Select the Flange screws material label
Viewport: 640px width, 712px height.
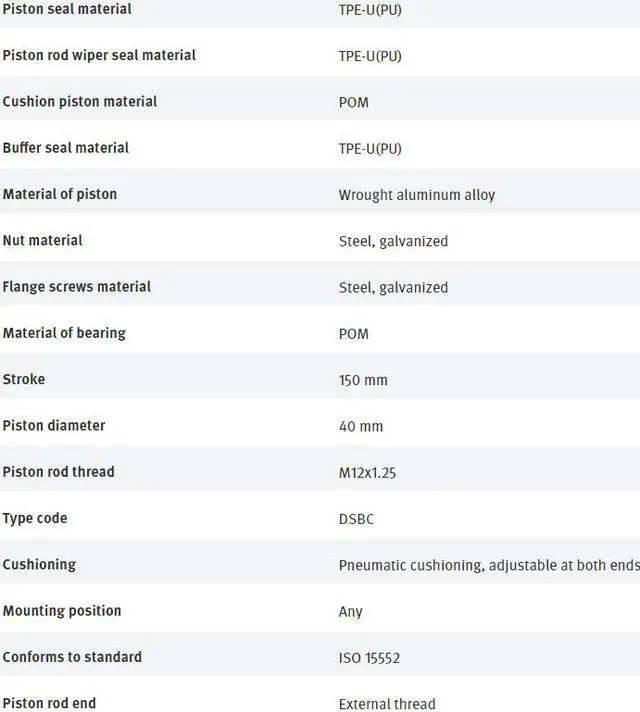77,287
